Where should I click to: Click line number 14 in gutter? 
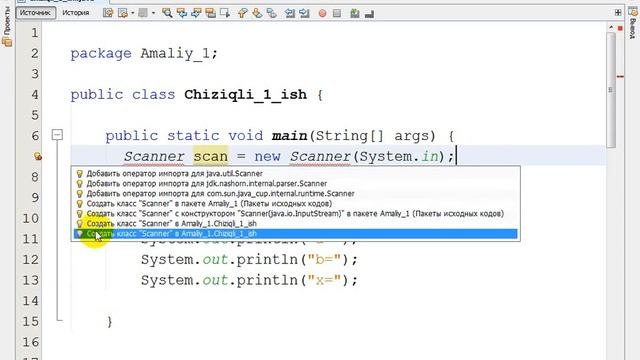31,301
